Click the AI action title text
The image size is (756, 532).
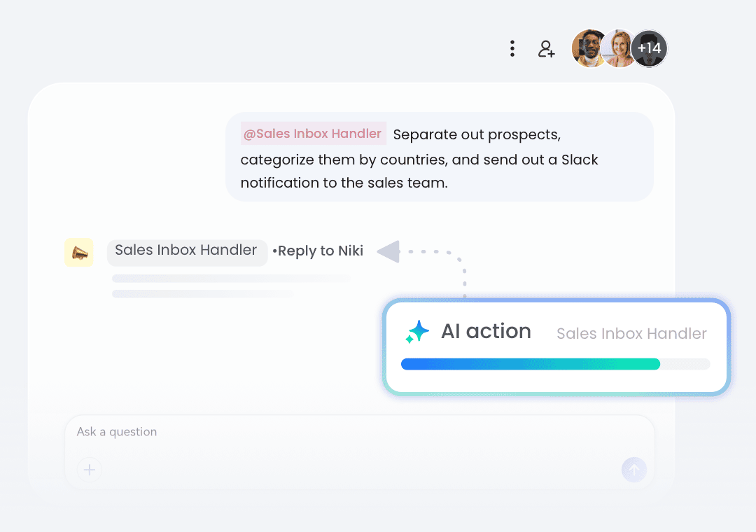click(x=486, y=331)
